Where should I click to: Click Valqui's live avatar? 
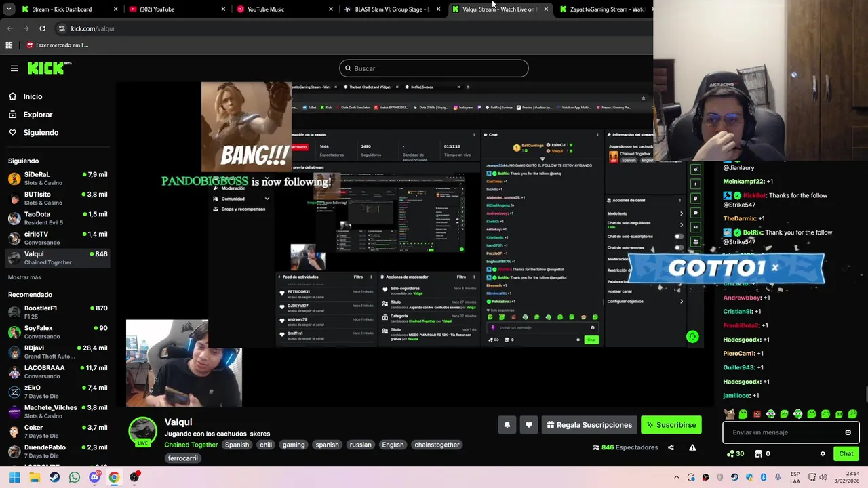[142, 432]
